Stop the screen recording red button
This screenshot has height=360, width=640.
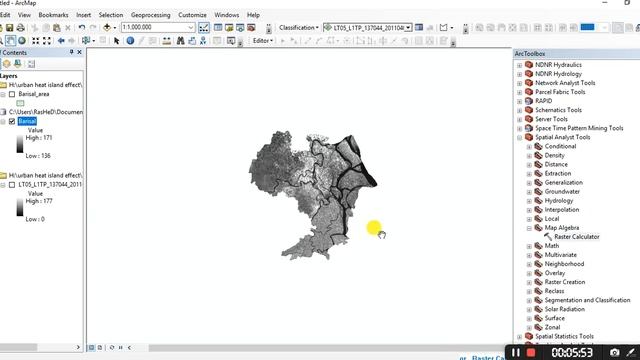pos(531,352)
